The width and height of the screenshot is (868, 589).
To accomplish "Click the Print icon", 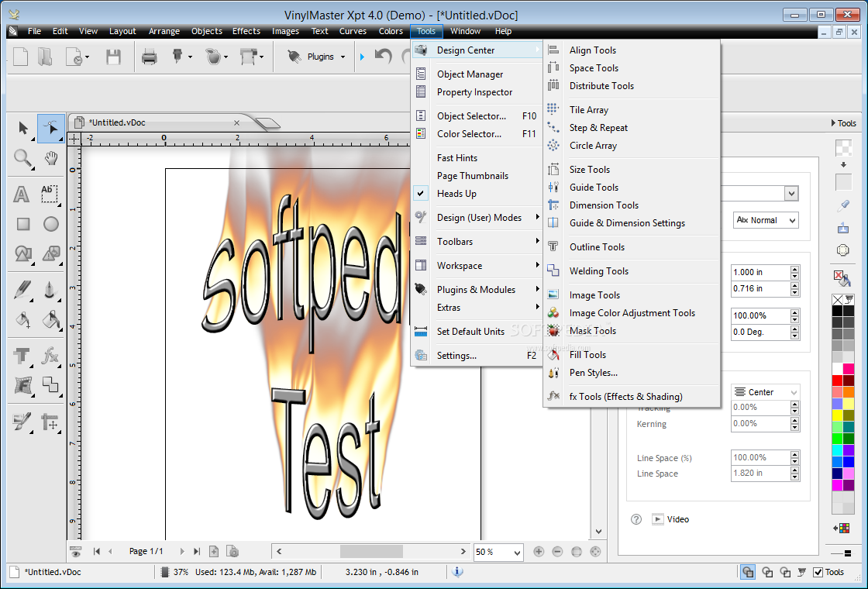I will click(x=149, y=57).
